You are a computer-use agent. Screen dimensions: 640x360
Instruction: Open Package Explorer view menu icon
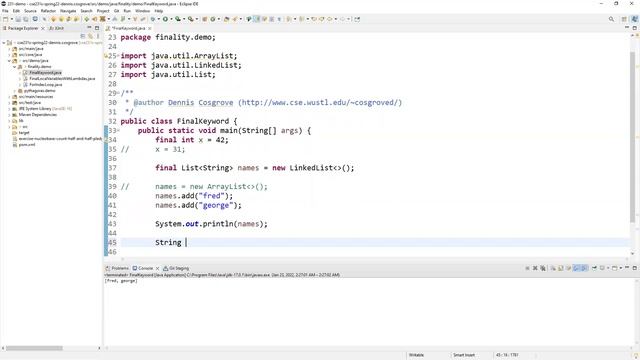[98, 36]
